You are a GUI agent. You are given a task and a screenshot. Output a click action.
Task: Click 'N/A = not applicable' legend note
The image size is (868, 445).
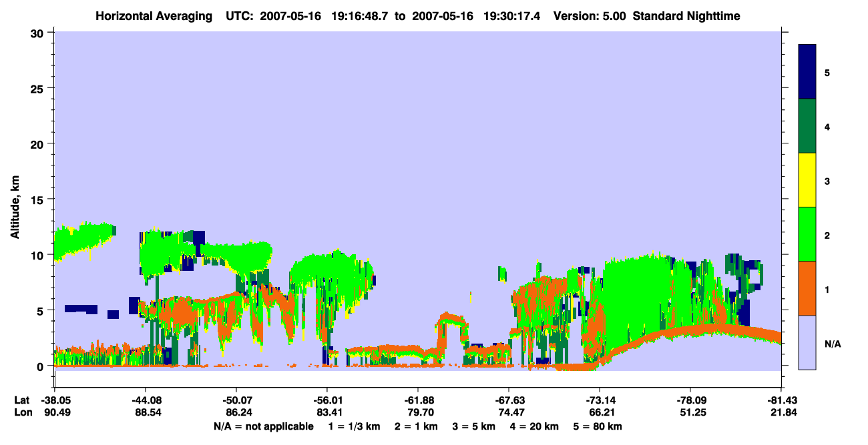coord(263,426)
